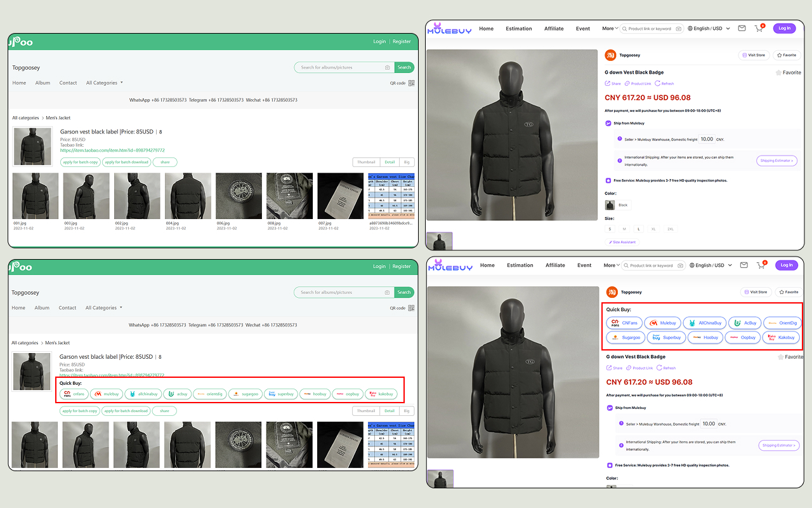
Task: Choose cnfans in Yupoo Quick Buy row
Action: point(74,394)
